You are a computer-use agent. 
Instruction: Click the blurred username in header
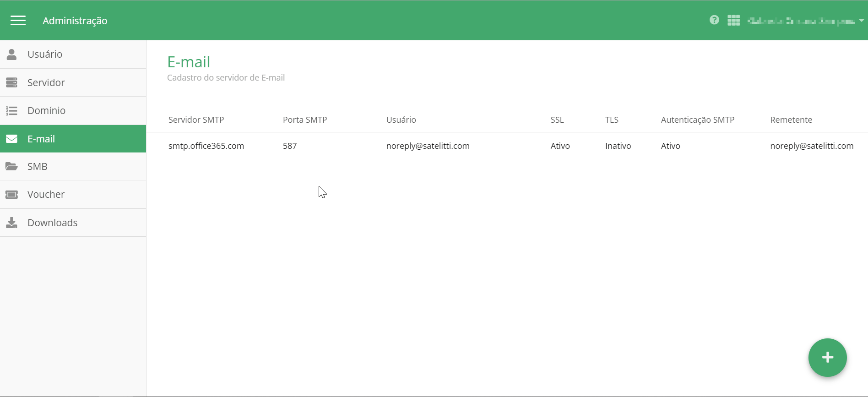[x=801, y=21]
